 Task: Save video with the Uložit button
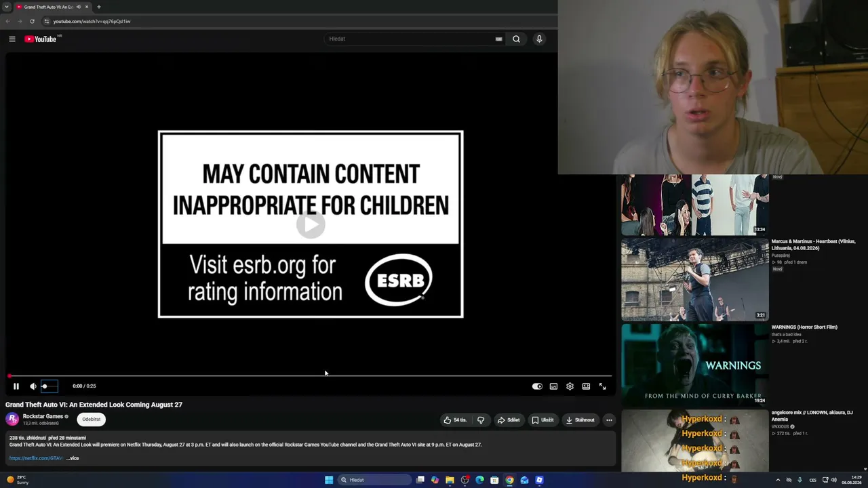(542, 420)
